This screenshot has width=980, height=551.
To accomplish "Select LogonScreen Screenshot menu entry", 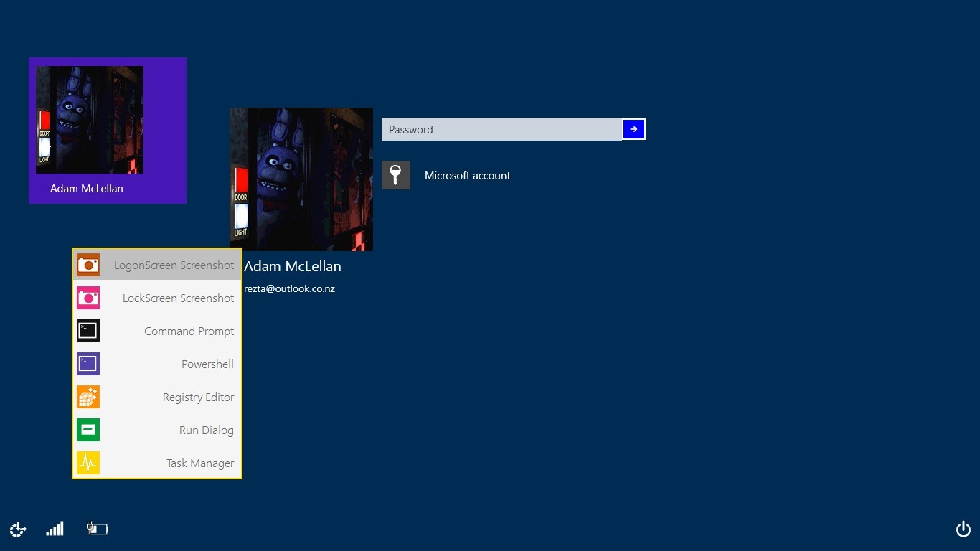I will [157, 265].
